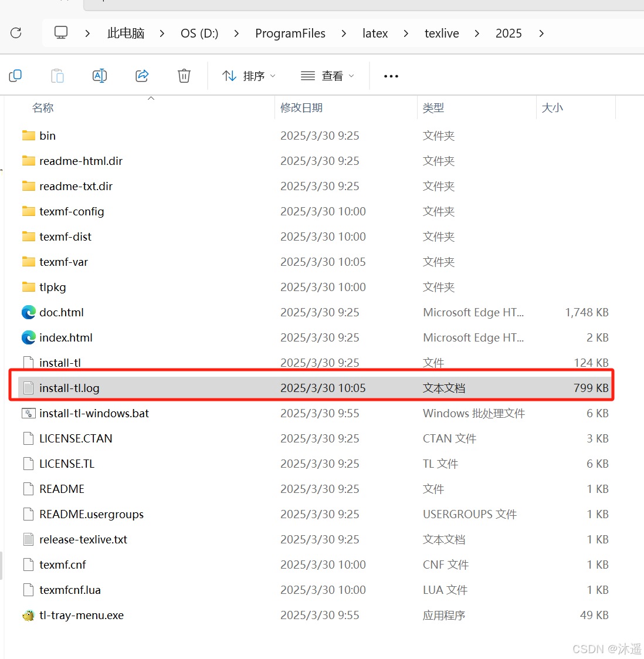
Task: Sort by the 名称 column header
Action: coord(43,108)
